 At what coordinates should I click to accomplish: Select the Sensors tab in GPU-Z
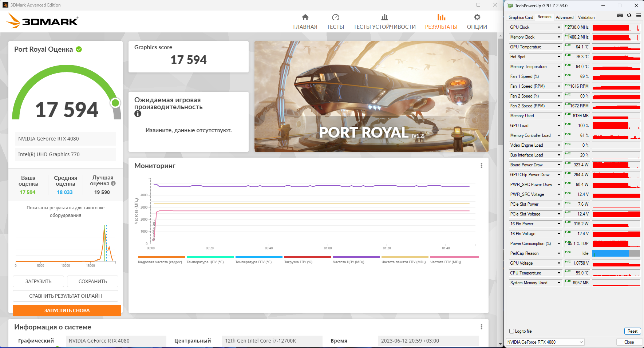544,17
